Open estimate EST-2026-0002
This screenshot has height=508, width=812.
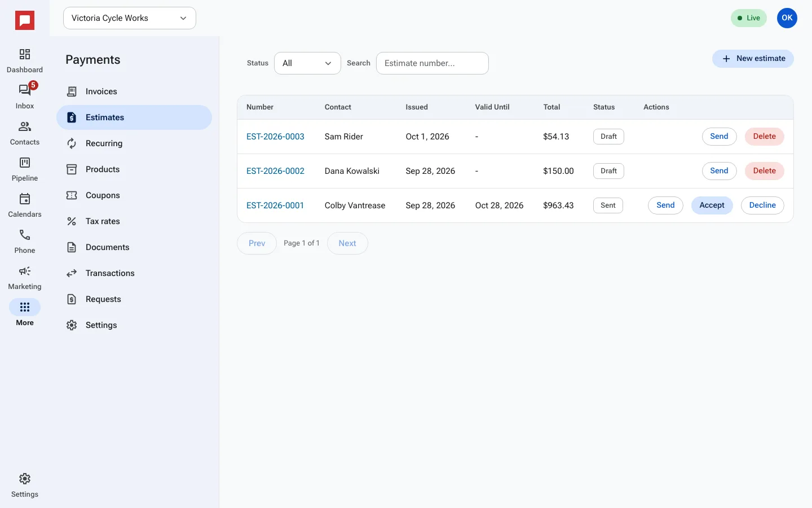coord(275,171)
